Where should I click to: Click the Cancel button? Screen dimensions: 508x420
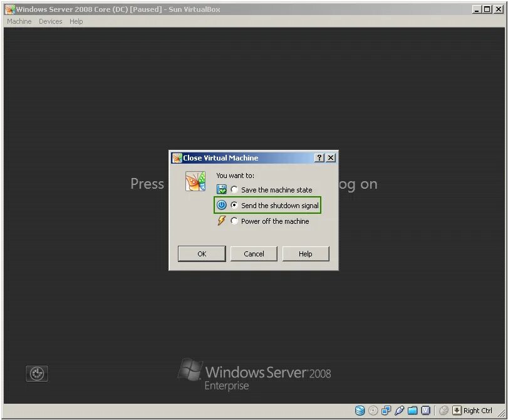click(254, 254)
